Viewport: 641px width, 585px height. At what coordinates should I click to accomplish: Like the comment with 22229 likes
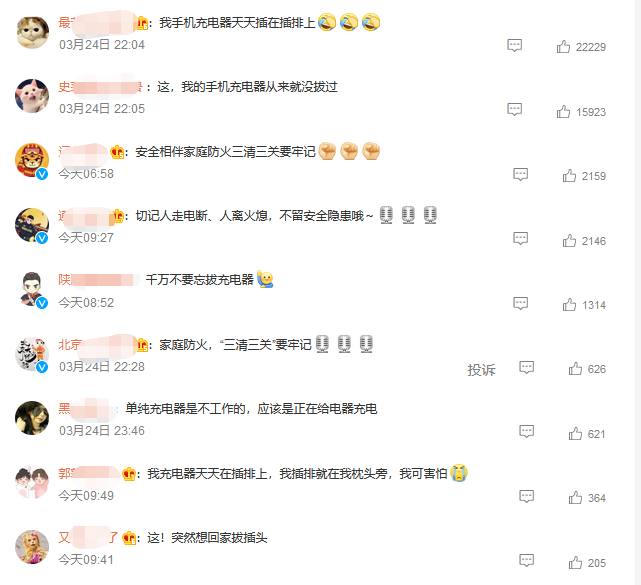coord(563,47)
